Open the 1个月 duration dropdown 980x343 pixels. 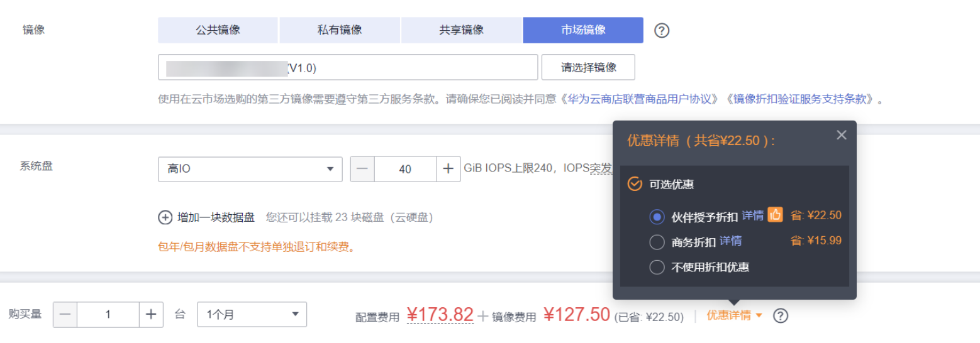(252, 315)
